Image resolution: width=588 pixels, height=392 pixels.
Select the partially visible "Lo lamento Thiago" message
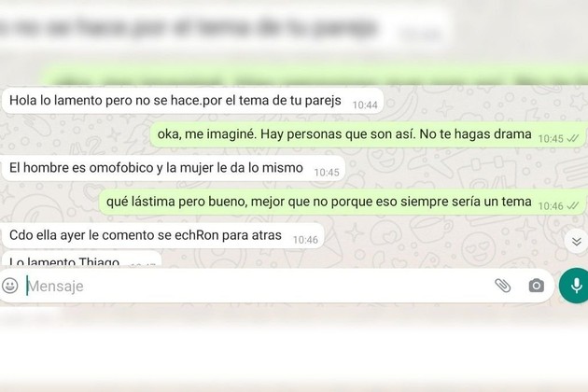[81, 259]
